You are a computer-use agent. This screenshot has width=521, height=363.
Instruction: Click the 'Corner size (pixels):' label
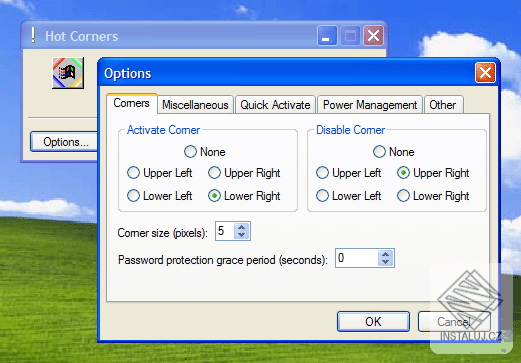[162, 233]
